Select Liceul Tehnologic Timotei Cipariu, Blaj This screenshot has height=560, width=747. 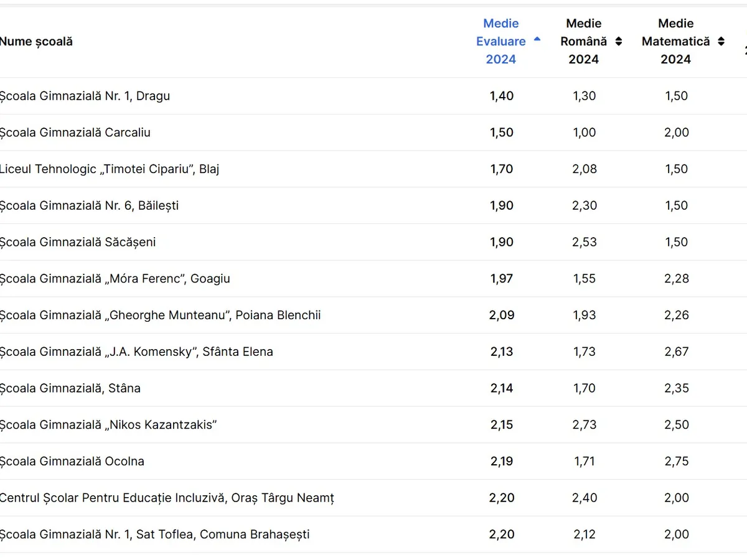click(110, 169)
